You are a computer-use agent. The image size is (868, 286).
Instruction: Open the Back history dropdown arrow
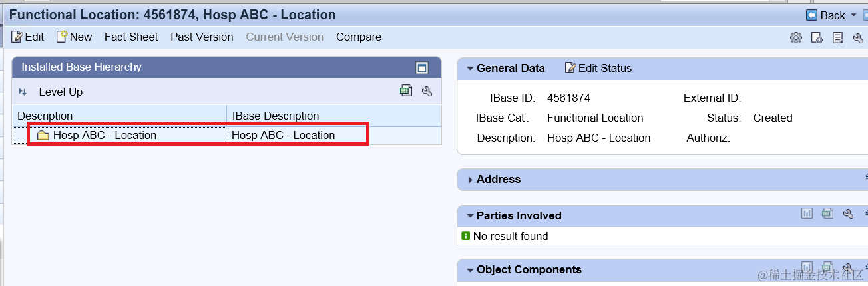(x=853, y=15)
